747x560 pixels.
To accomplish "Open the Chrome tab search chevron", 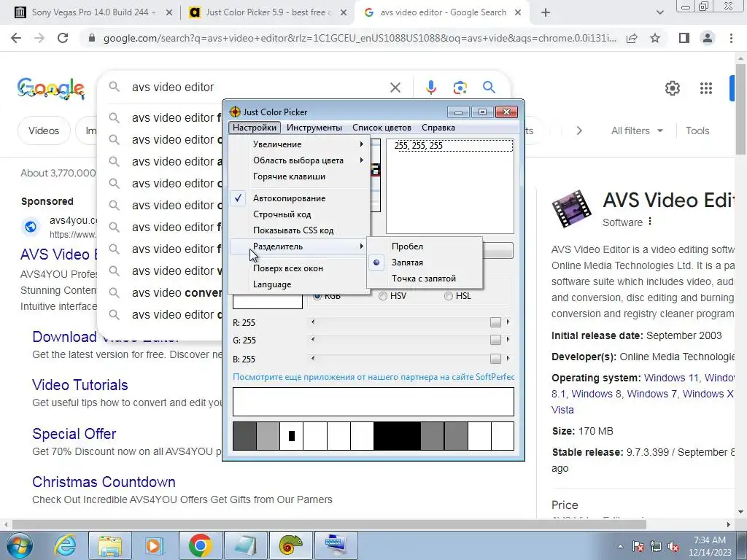I will pos(659,13).
